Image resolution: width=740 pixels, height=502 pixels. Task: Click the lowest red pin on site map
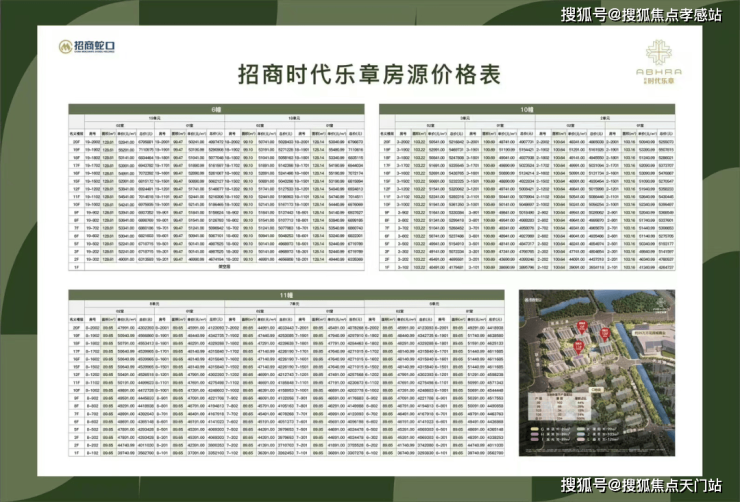[x=579, y=347]
